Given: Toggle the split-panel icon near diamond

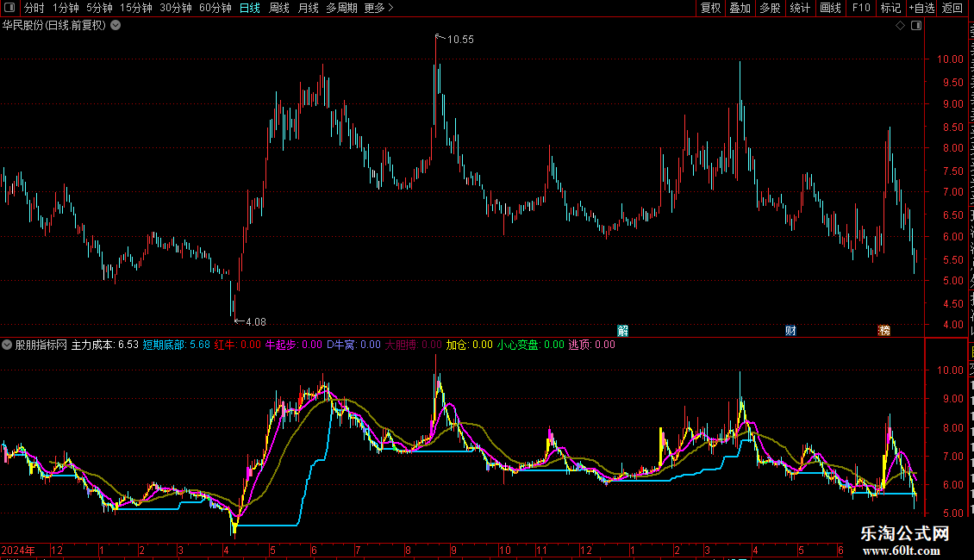Looking at the screenshot, I should click(x=916, y=26).
